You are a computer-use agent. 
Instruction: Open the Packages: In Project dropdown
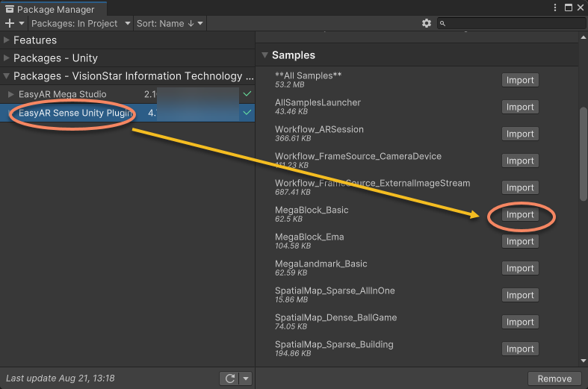tap(78, 23)
